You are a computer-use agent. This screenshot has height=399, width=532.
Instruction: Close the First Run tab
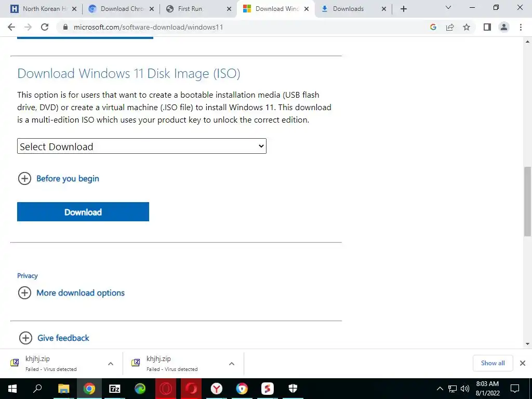click(x=229, y=9)
